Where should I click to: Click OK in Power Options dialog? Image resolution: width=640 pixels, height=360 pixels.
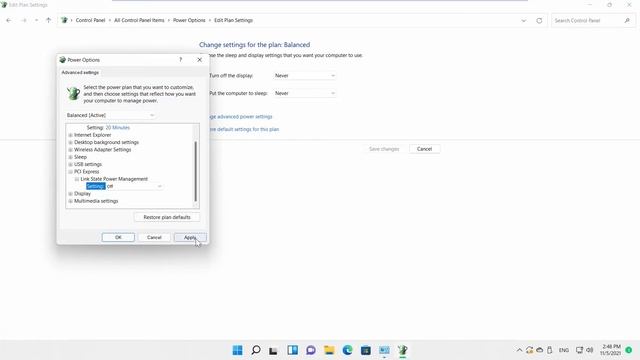[118, 237]
